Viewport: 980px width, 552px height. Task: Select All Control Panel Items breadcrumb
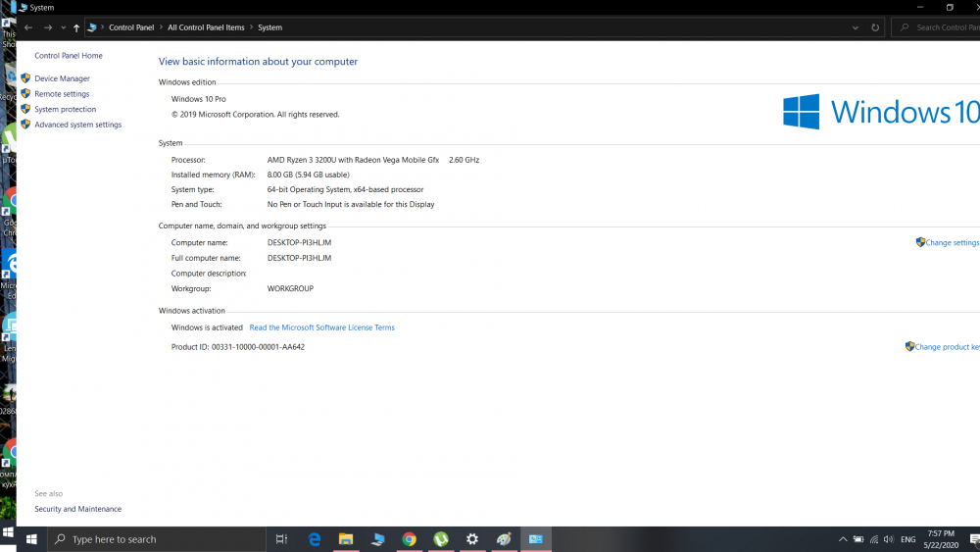[206, 27]
